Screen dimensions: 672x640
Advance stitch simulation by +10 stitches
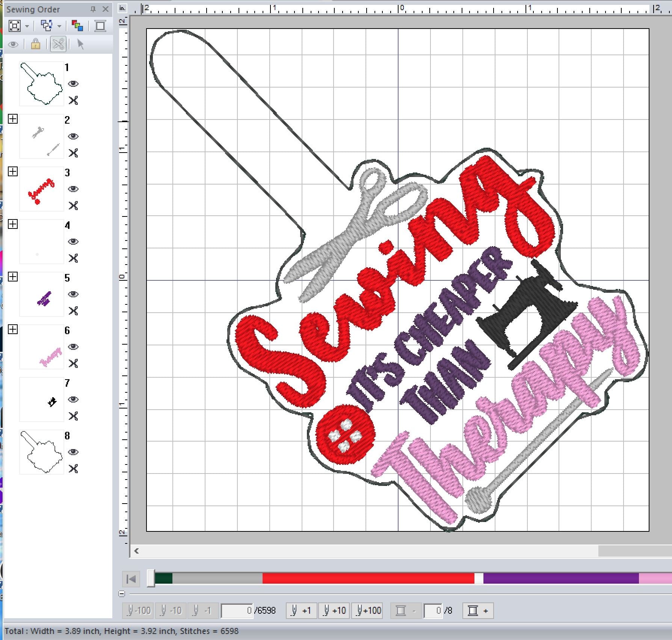tap(334, 611)
